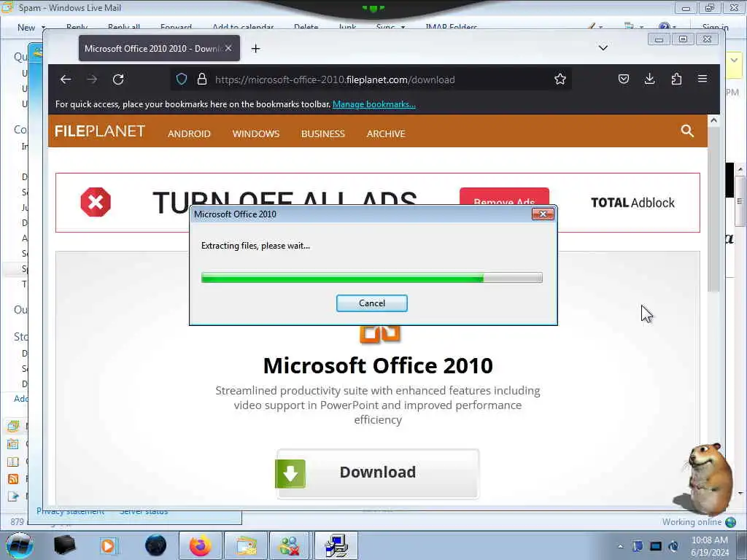Close the Microsoft Office 2010 extracting dialog
Viewport: 747px width, 560px height.
pos(543,214)
